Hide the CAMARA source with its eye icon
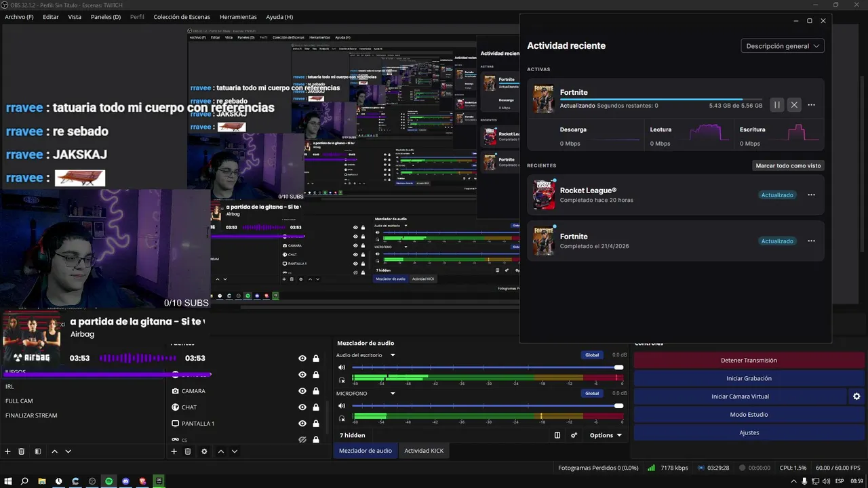Image resolution: width=868 pixels, height=488 pixels. point(302,391)
